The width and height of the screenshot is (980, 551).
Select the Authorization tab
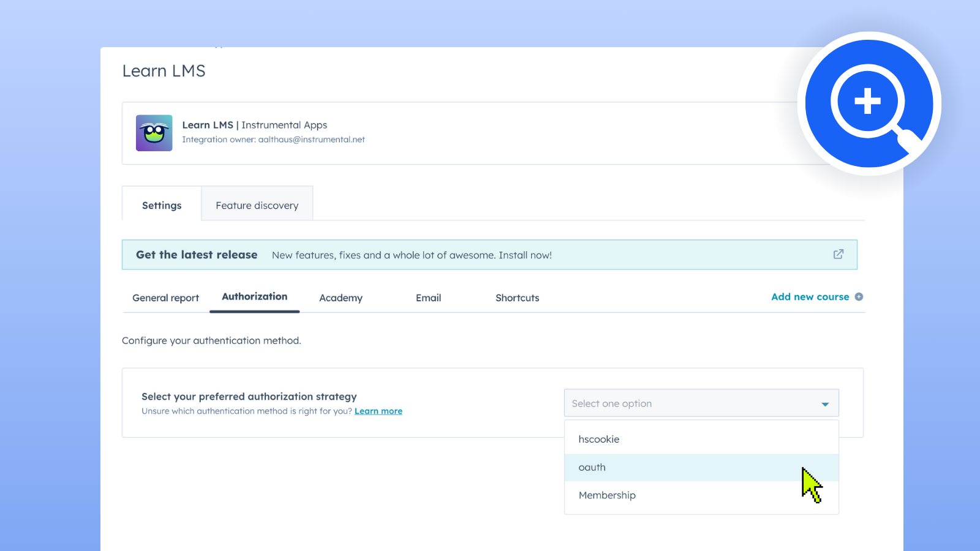click(254, 297)
